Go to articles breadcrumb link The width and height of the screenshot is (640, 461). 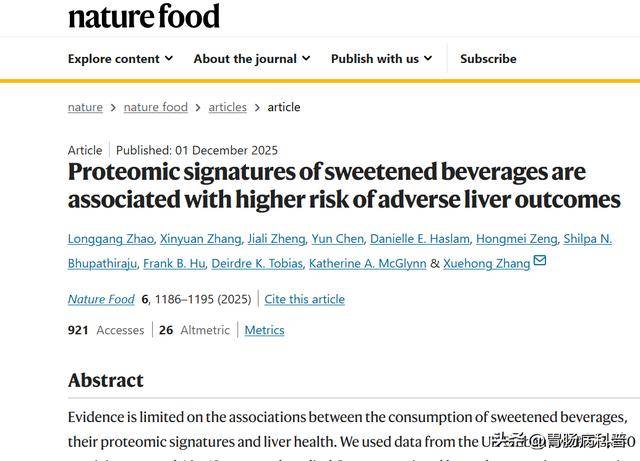point(227,107)
